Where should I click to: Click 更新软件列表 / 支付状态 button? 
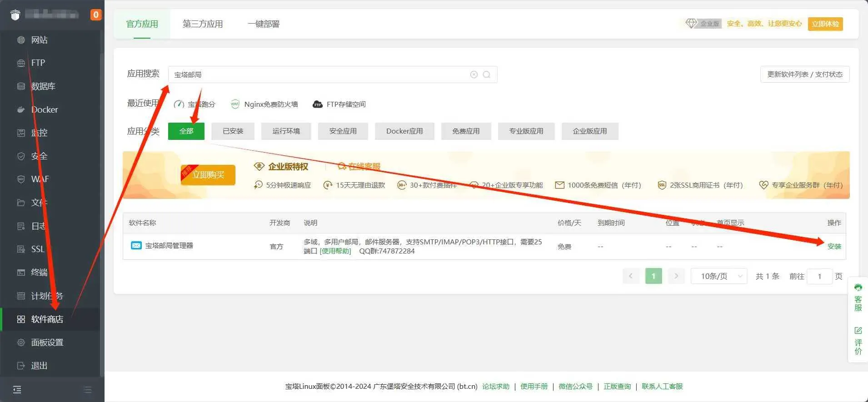(x=805, y=74)
